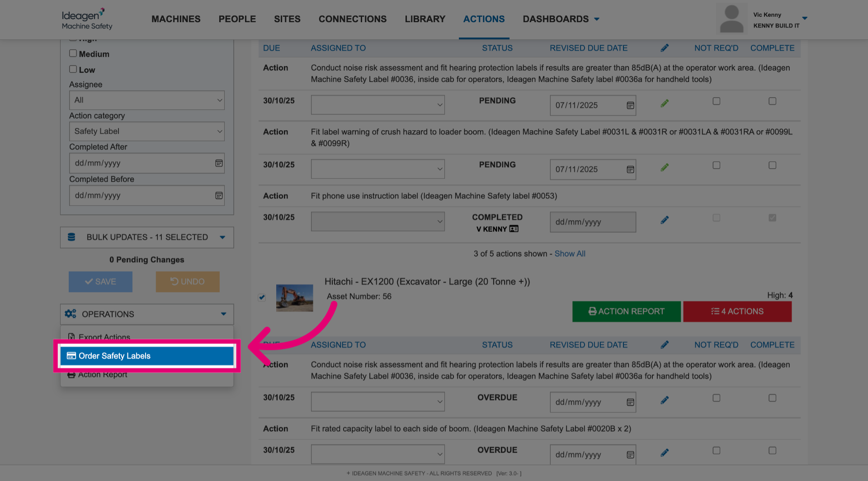Click the Ideagen Machine Safety logo

point(87,19)
